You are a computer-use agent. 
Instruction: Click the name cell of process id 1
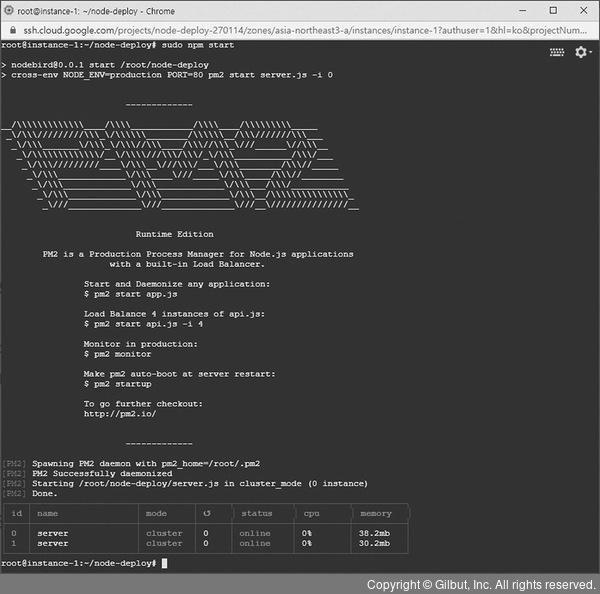tap(53, 543)
